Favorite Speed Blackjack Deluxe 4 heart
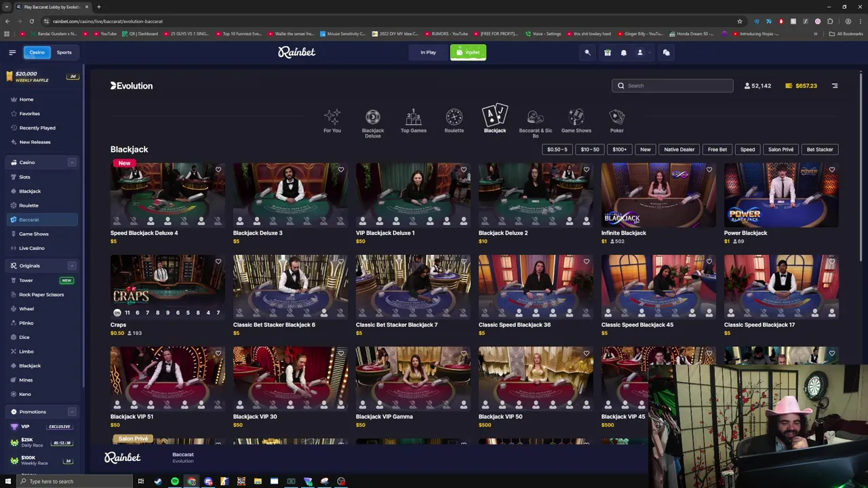 click(218, 169)
